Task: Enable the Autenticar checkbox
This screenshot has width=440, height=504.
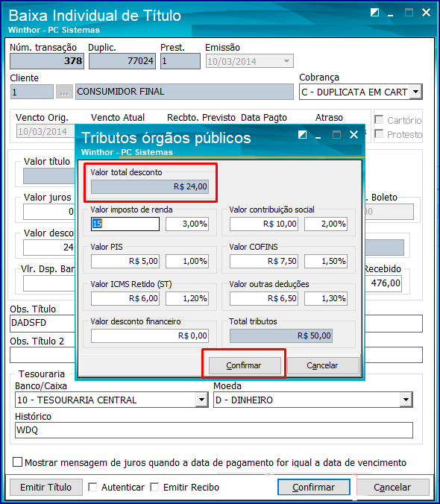Action: 92,487
